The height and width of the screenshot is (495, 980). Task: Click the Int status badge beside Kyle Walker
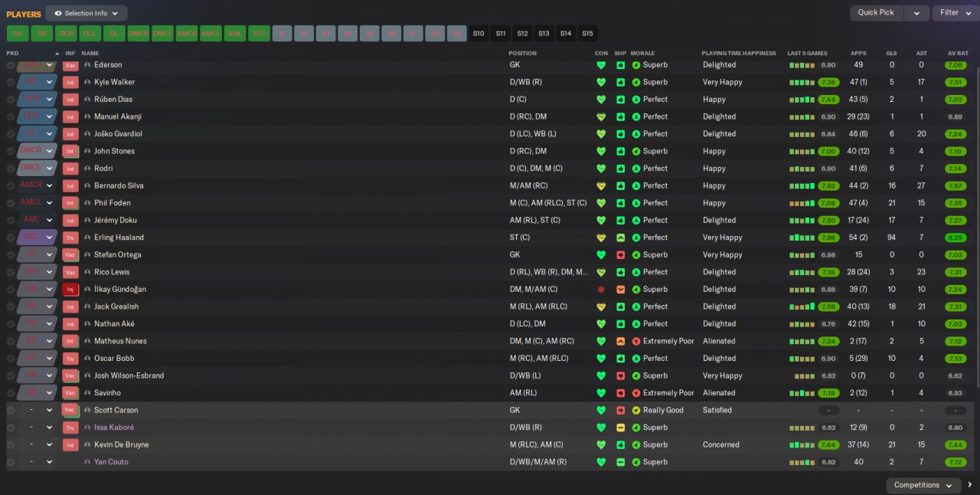click(70, 82)
